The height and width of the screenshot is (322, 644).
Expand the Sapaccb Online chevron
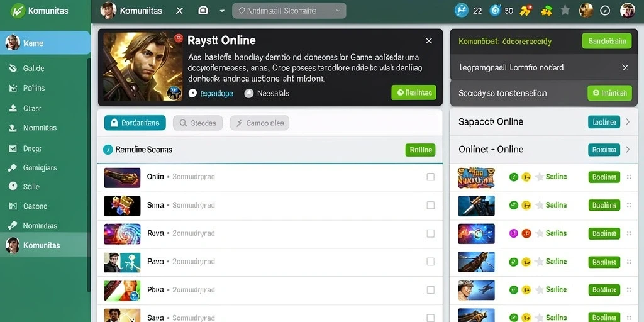(628, 121)
